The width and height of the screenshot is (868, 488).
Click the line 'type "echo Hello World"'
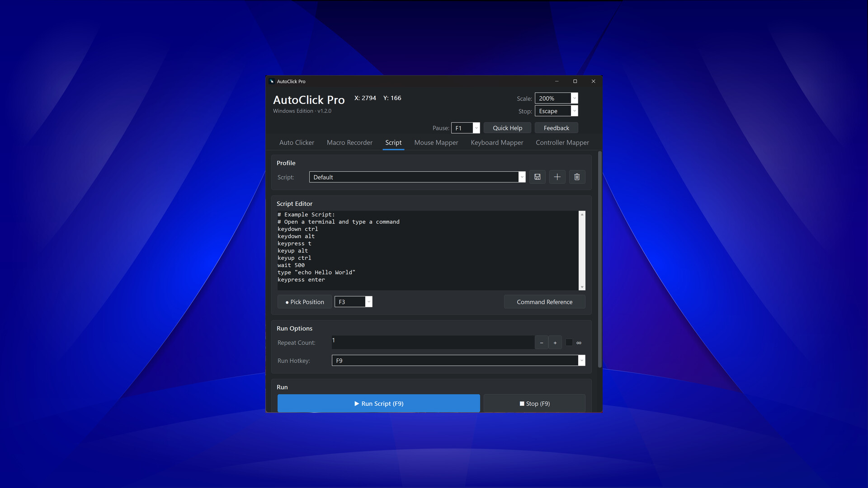pyautogui.click(x=316, y=272)
